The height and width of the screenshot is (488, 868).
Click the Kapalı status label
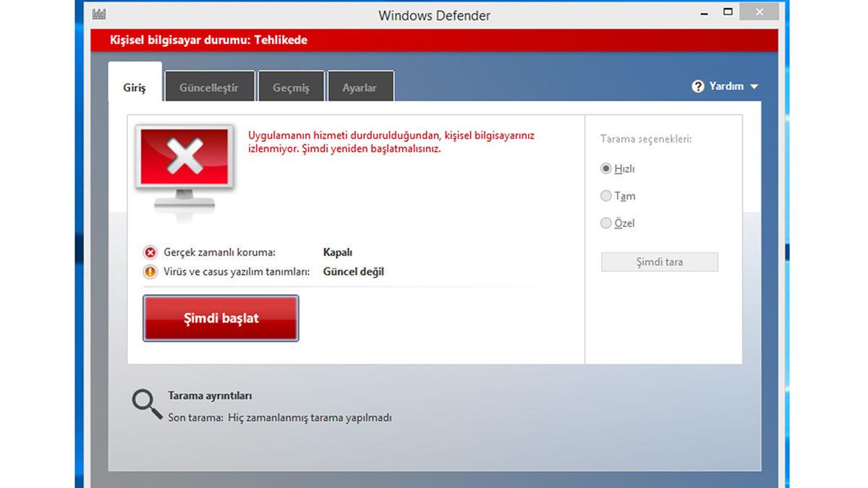point(338,252)
